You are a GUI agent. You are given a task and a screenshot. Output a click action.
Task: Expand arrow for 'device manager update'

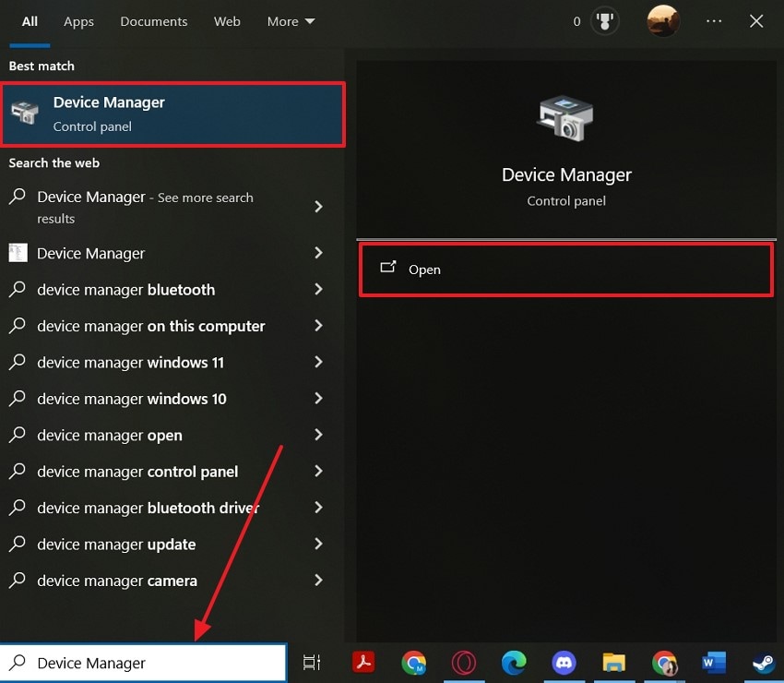318,544
